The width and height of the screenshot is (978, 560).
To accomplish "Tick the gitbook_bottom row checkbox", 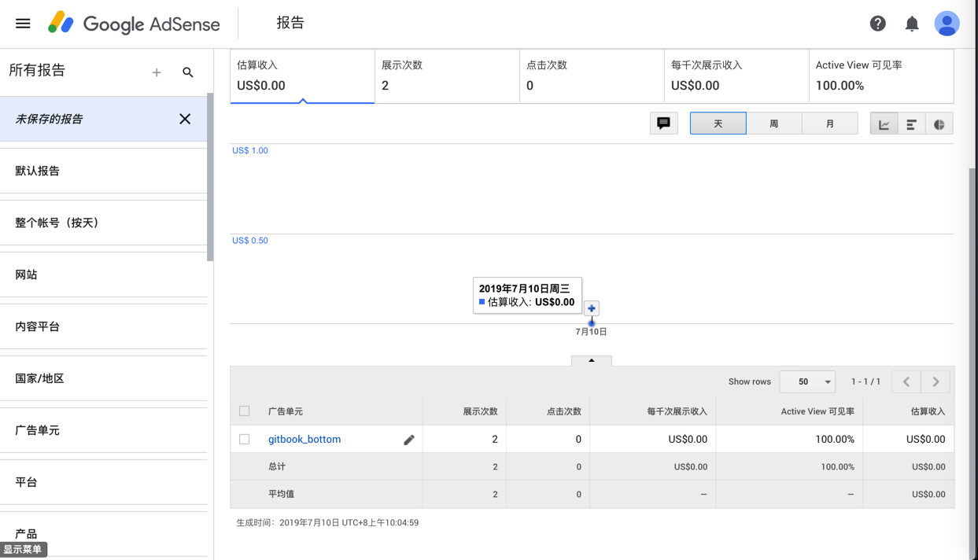I will coord(245,439).
